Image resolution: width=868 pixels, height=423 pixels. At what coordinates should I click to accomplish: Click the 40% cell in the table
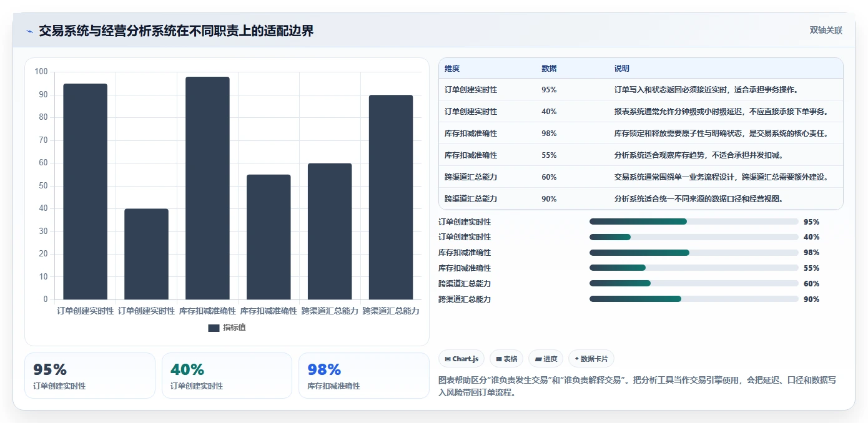[549, 112]
